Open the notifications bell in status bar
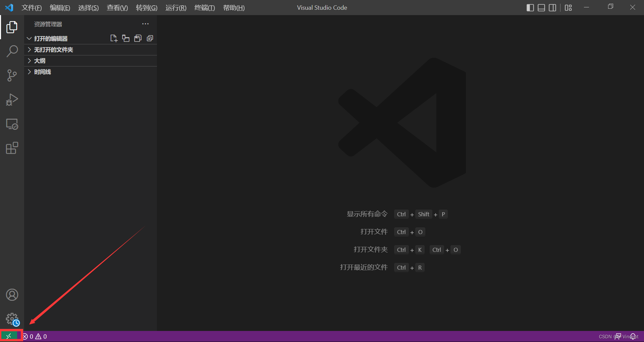The image size is (644, 342). coord(633,336)
